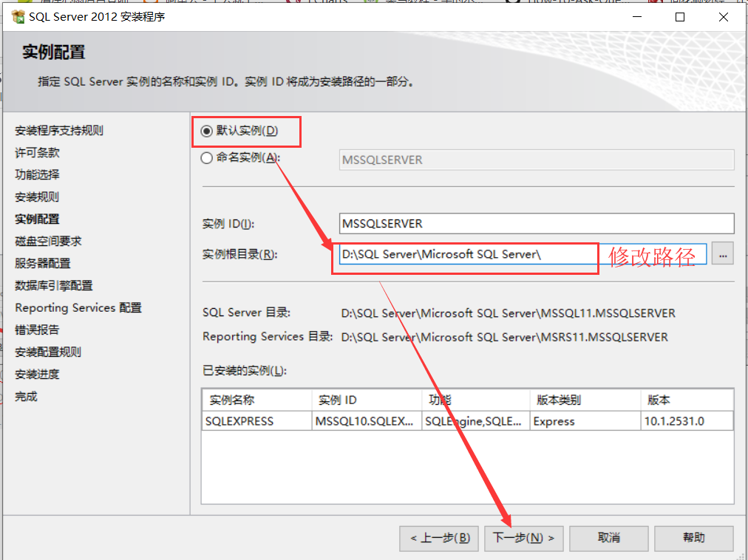Select the 安装配置规则 step in sidebar
748x560 pixels.
48,352
